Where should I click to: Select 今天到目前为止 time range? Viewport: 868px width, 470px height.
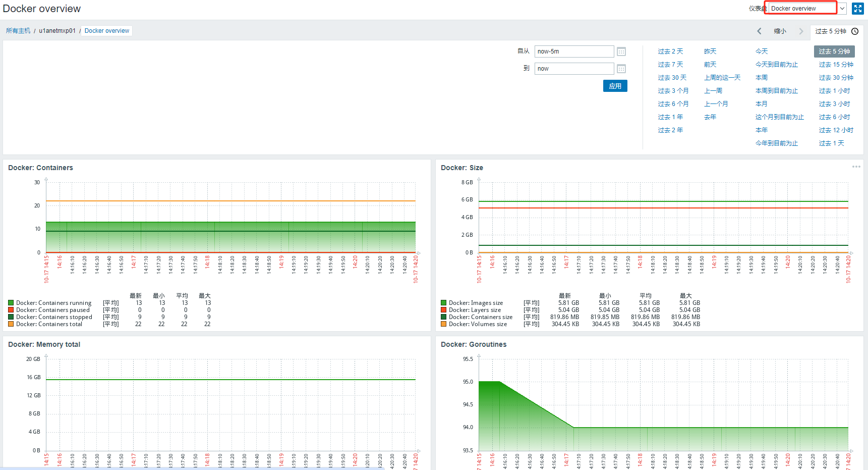point(777,65)
